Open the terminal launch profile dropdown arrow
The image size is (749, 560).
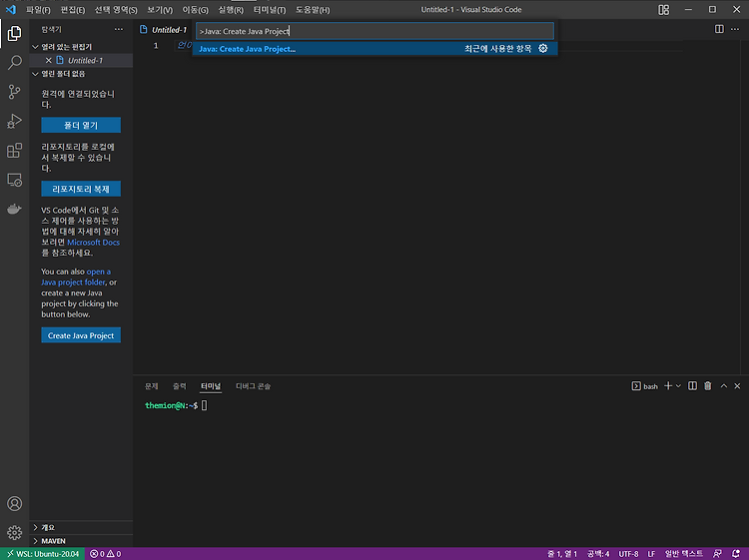tap(678, 385)
